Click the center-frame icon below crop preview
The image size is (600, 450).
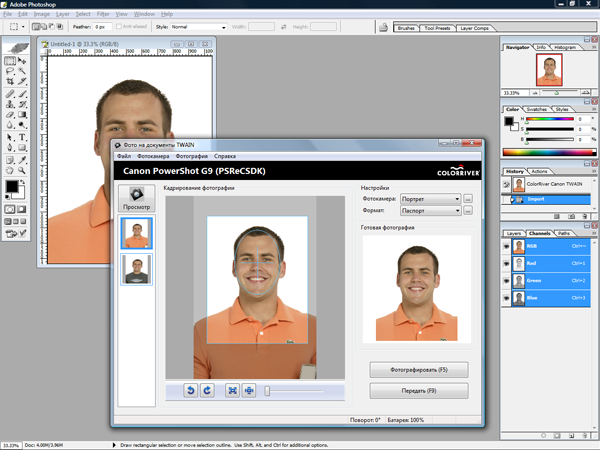tap(249, 390)
